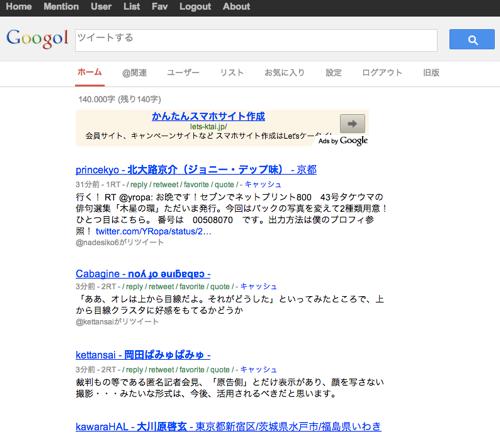This screenshot has height=433, width=500.
Task: Open キャッシュ for the kettansai tweet
Action: pyautogui.click(x=258, y=369)
